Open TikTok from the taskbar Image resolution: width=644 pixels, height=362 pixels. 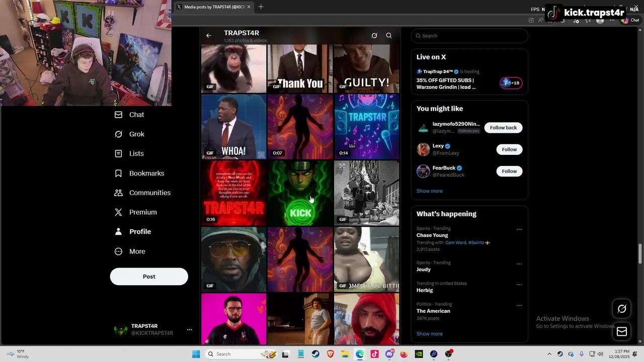click(x=374, y=354)
